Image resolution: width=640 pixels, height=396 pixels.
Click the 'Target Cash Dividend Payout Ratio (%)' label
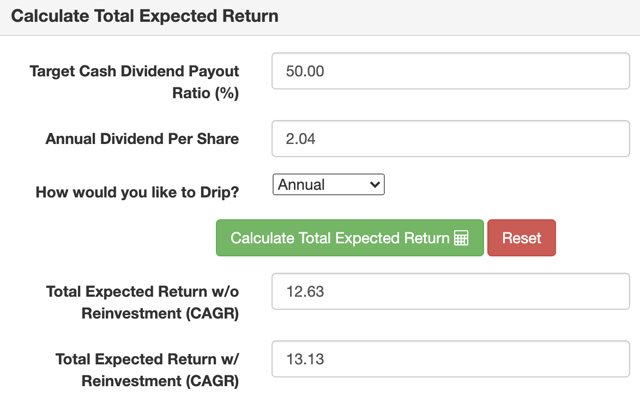(x=134, y=82)
